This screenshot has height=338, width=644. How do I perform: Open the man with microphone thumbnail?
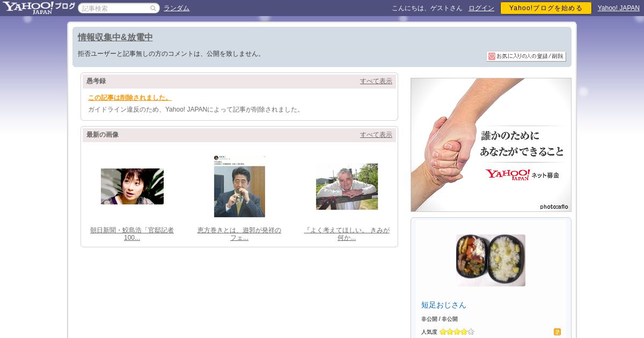click(239, 186)
